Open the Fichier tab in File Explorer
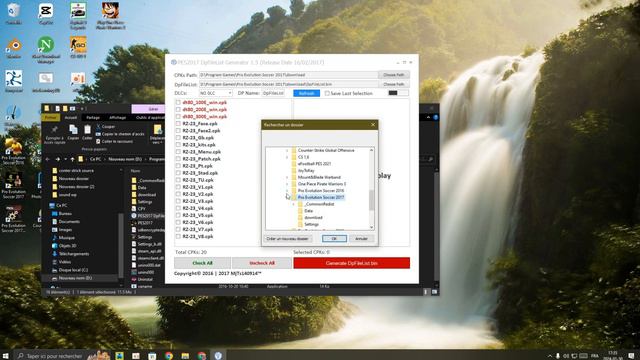The width and height of the screenshot is (640, 360). pyautogui.click(x=51, y=118)
